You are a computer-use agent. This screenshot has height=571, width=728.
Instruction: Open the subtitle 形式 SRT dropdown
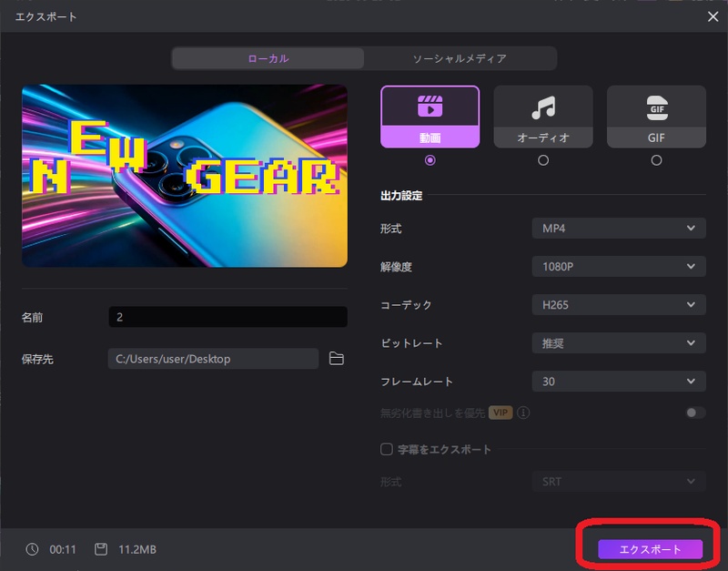[619, 482]
